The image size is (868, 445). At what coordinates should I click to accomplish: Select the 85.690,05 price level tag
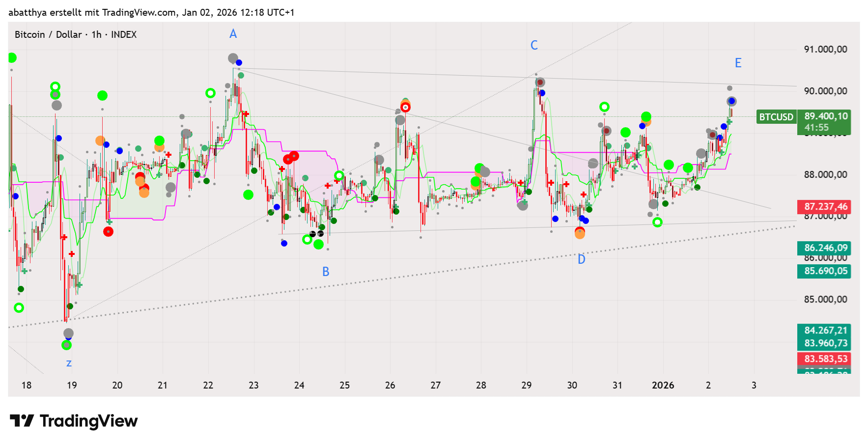click(x=826, y=271)
